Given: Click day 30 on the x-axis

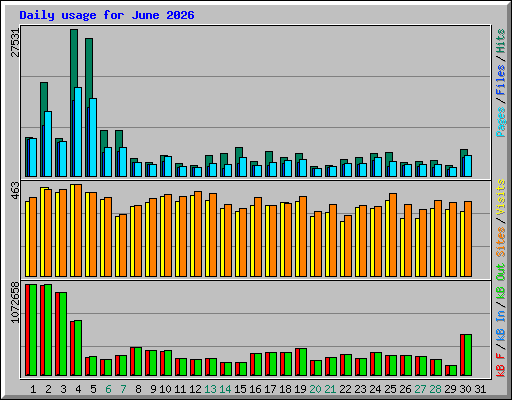Looking at the screenshot, I should coord(465,389).
